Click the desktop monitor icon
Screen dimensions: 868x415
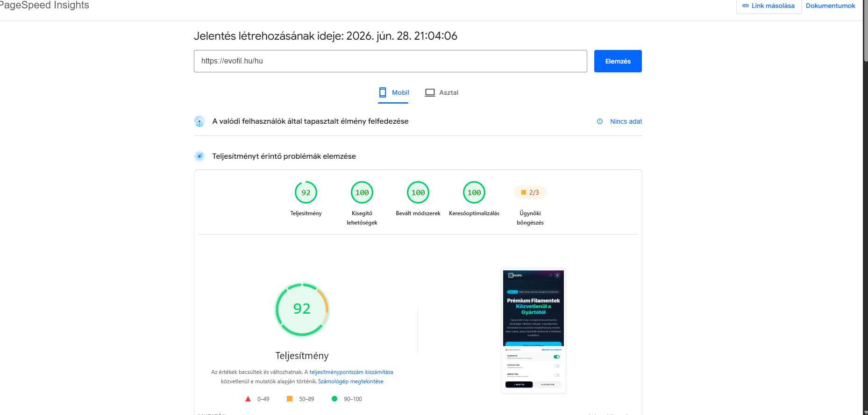pos(430,92)
